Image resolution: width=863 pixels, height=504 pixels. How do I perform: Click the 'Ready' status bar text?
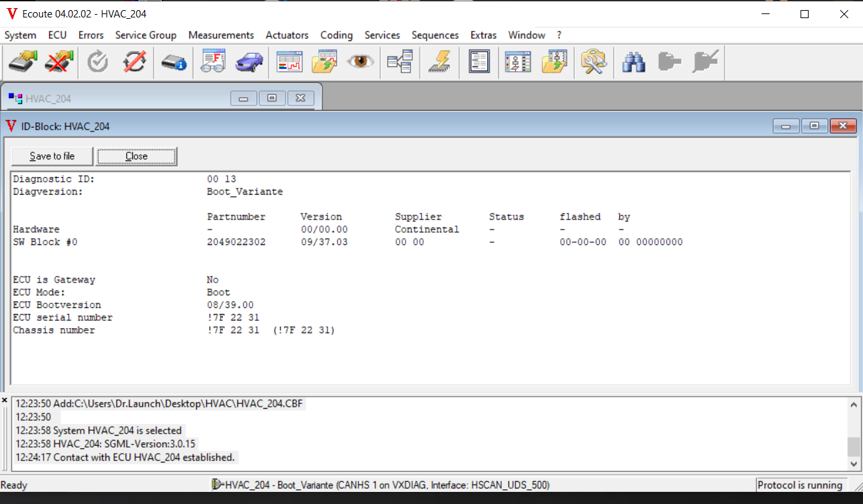coord(14,485)
